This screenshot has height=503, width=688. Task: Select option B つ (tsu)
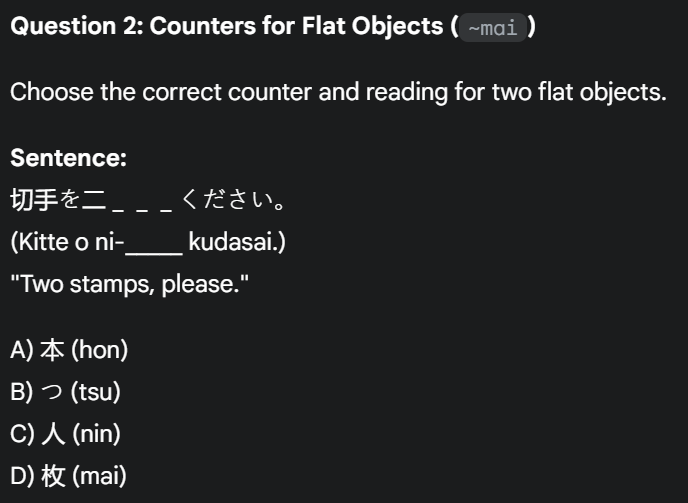(65, 392)
